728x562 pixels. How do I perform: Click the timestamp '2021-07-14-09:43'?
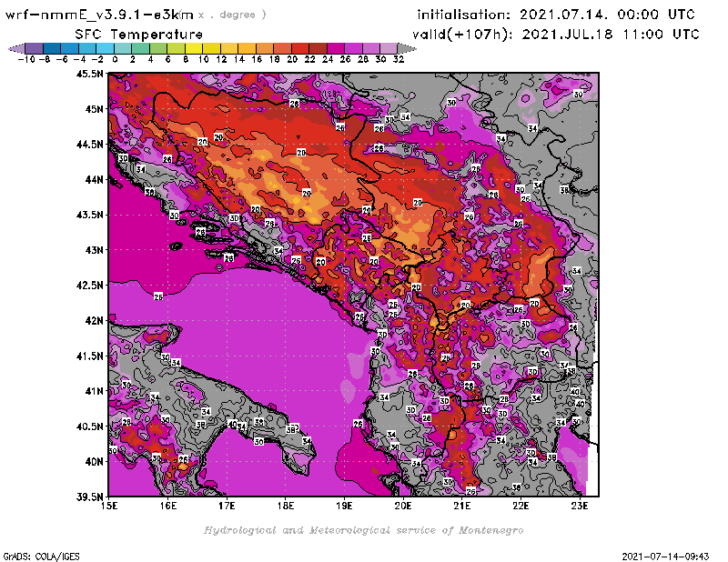point(665,556)
